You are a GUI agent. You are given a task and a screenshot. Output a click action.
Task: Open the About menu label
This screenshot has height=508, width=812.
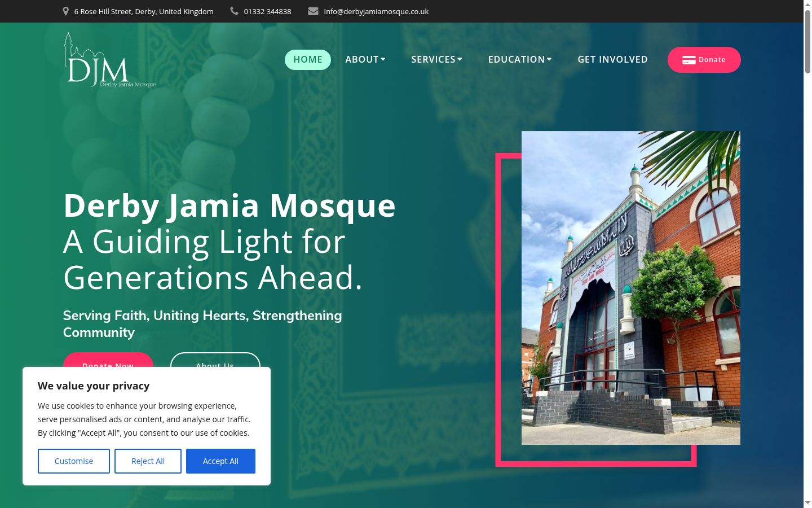[x=362, y=60]
